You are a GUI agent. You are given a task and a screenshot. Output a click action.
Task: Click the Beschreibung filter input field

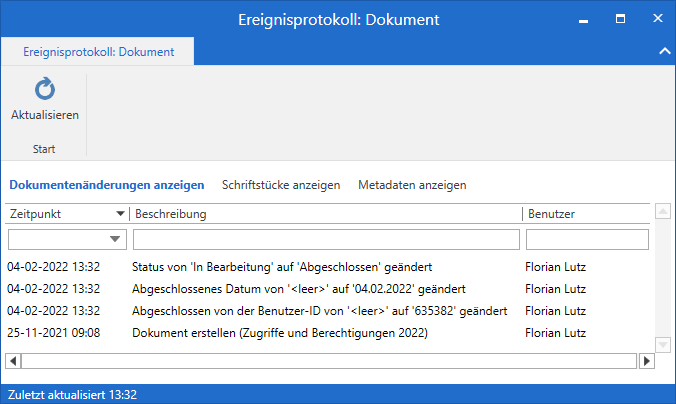pyautogui.click(x=326, y=239)
